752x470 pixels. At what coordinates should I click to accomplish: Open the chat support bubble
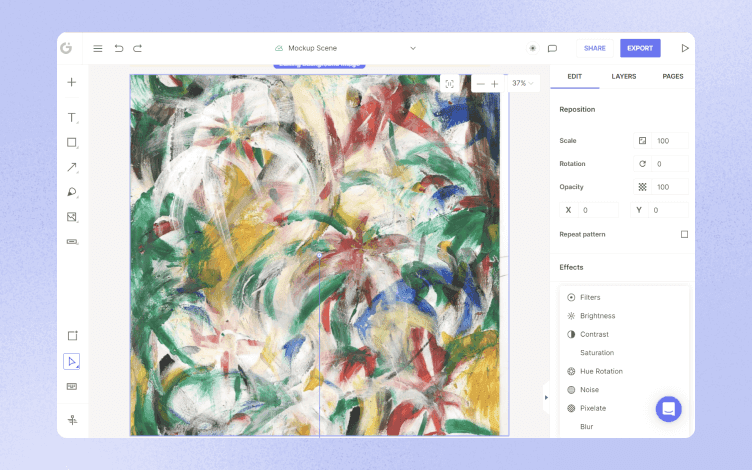coord(669,409)
